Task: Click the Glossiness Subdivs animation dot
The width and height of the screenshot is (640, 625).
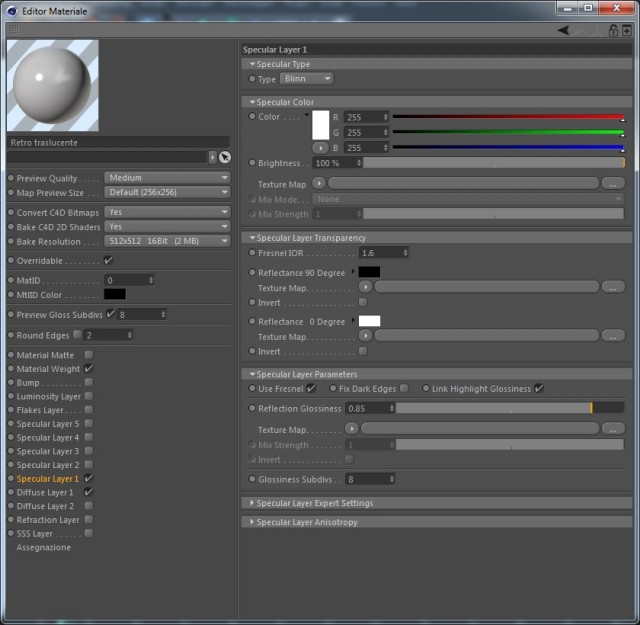Action: (252, 479)
